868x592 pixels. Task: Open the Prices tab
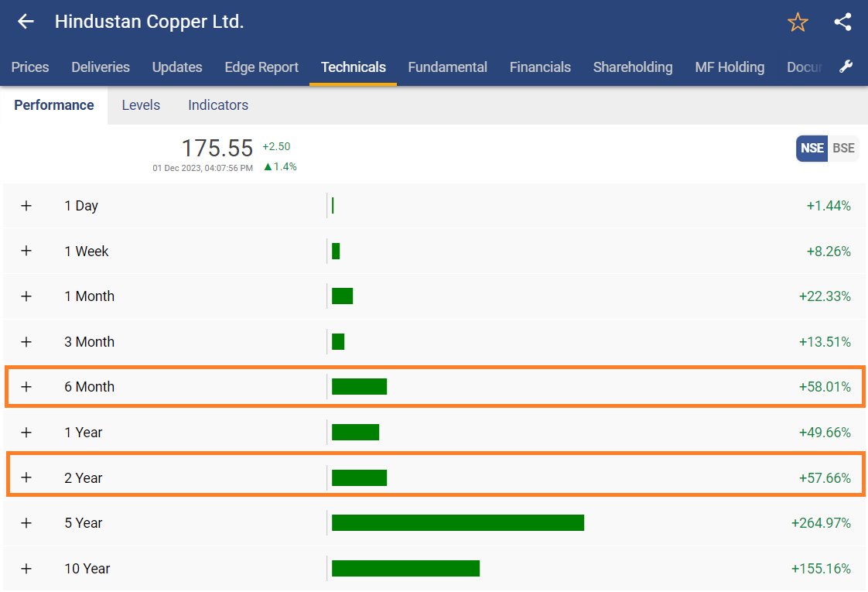click(x=30, y=67)
